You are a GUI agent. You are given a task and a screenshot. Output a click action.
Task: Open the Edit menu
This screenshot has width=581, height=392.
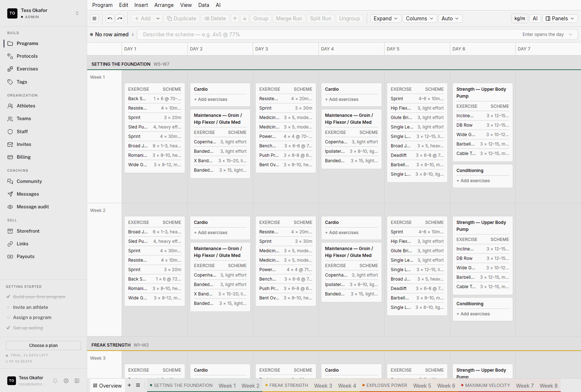tap(123, 5)
